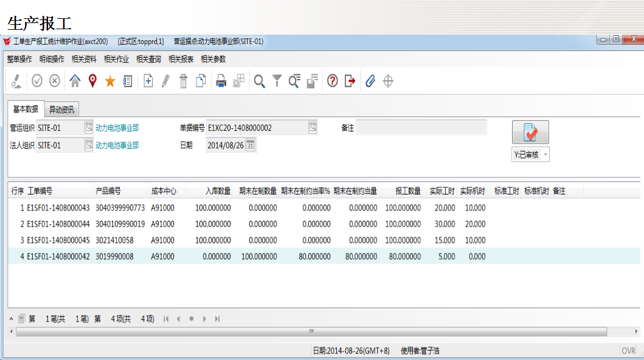The image size is (644, 360).
Task: Jump to first record navigation button
Action: click(166, 319)
